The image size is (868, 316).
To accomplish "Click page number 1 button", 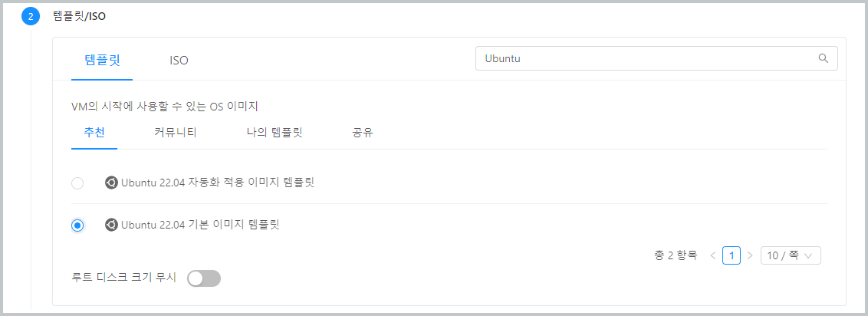I will (x=732, y=255).
